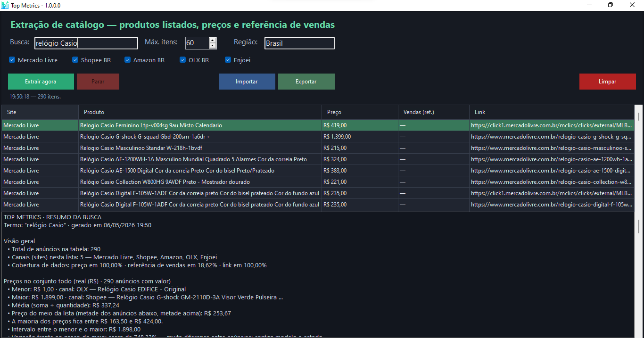
Task: Select row Relogio Casio Feminino Ltp-v004sg
Action: pos(318,125)
